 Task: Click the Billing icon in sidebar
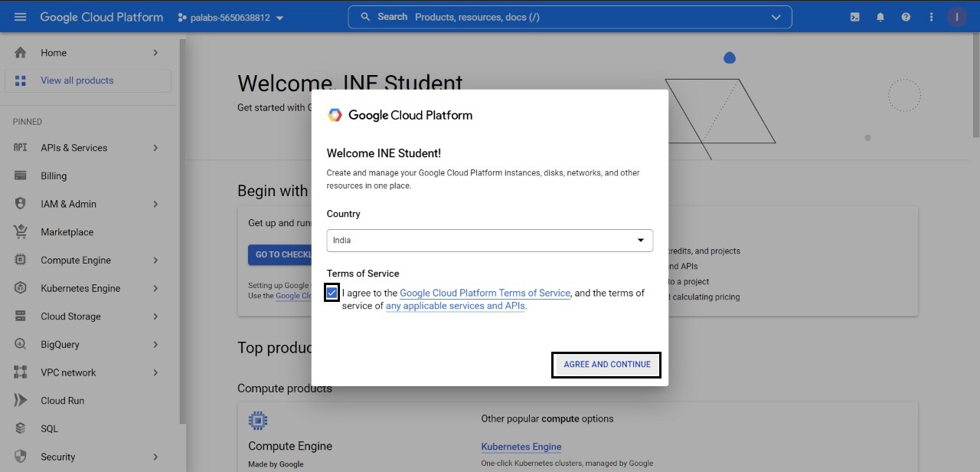pyautogui.click(x=21, y=175)
